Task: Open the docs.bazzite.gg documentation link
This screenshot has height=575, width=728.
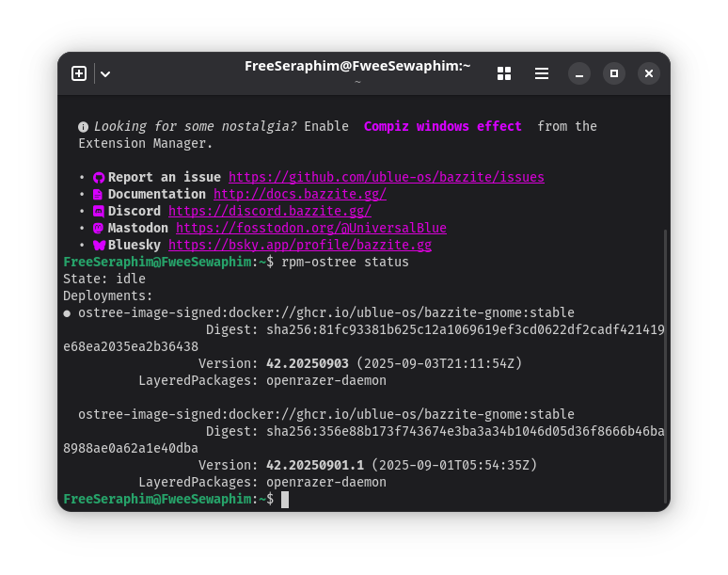Action: (300, 194)
